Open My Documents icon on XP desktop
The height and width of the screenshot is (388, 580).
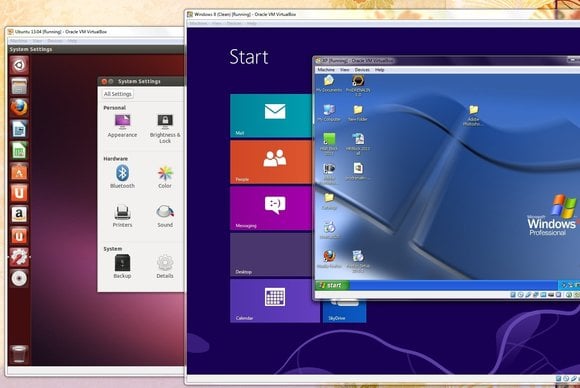click(x=329, y=84)
